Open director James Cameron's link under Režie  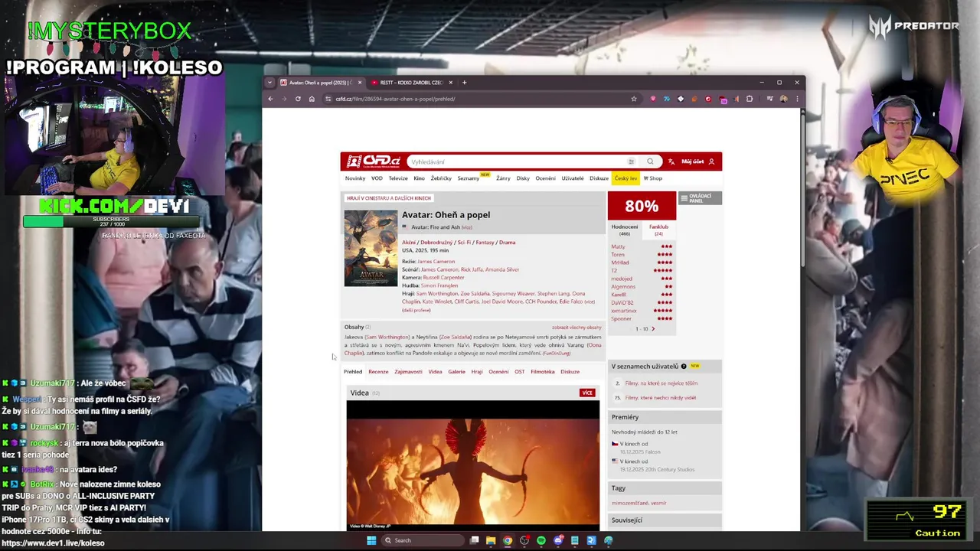[x=436, y=262]
